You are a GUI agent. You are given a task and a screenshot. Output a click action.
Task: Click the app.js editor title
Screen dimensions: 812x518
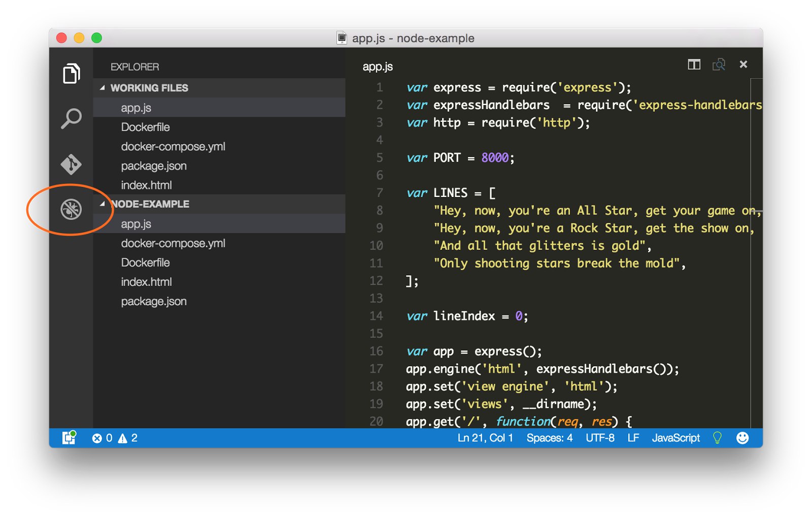378,67
